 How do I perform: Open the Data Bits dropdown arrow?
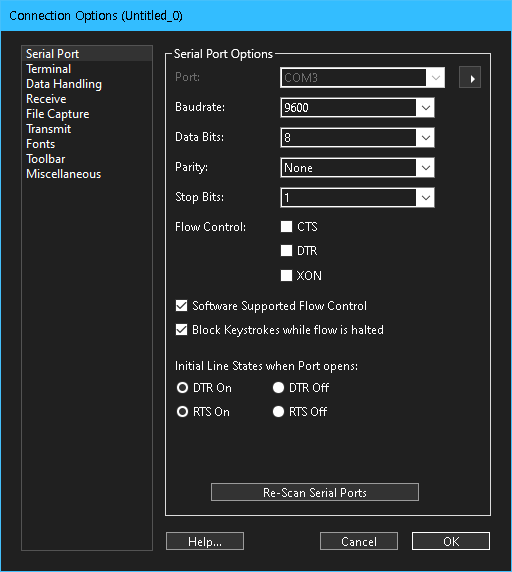(426, 138)
